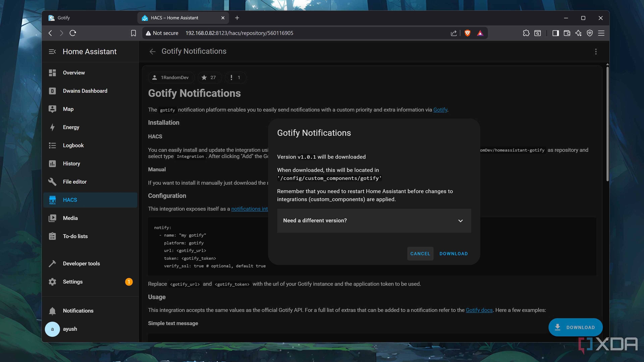Screen dimensions: 644x362
Task: Open Dwains Dashboard in the sidebar
Action: click(90, 91)
